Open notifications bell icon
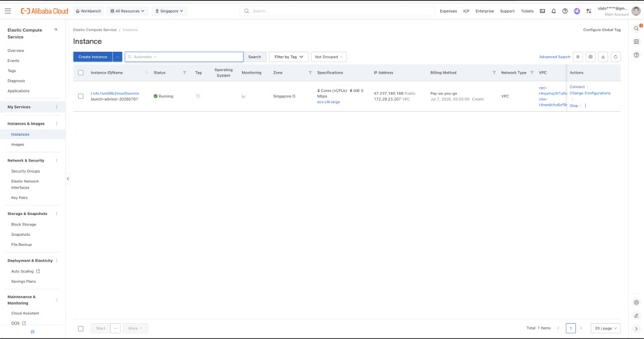The image size is (644, 339). click(554, 11)
